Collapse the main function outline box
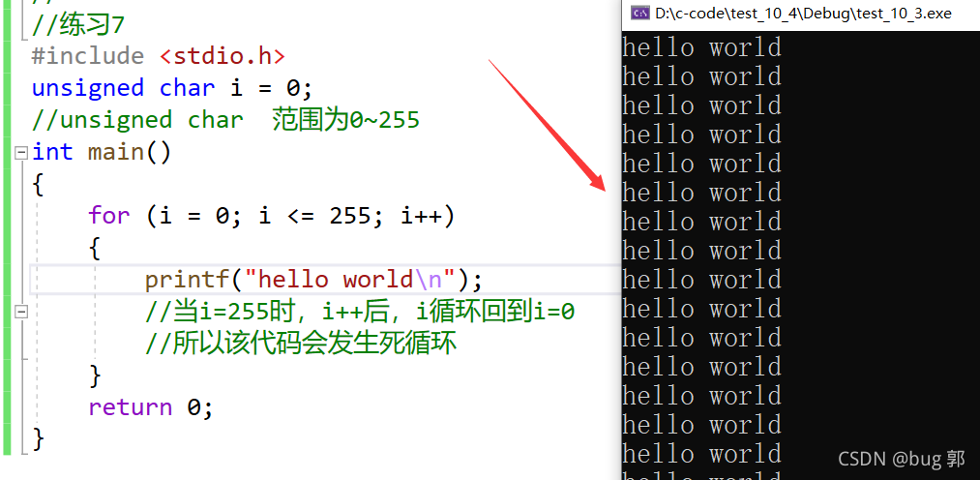Viewport: 980px width, 480px height. point(21,152)
